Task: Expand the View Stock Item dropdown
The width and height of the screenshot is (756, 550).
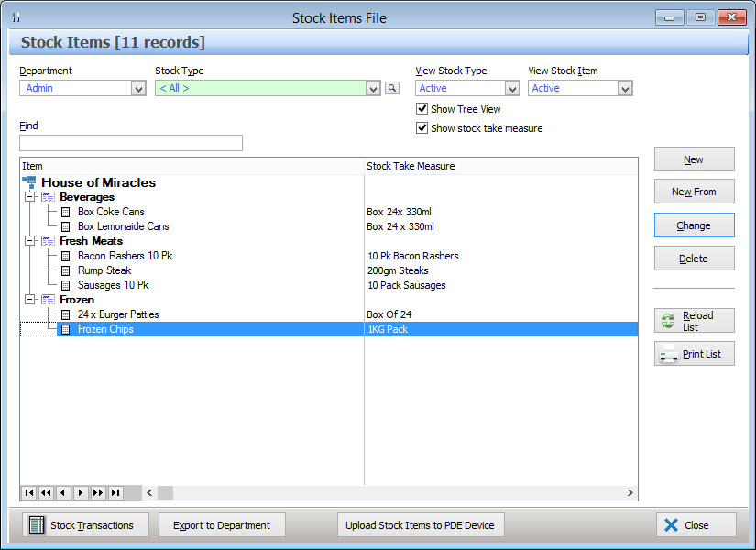Action: click(x=625, y=89)
